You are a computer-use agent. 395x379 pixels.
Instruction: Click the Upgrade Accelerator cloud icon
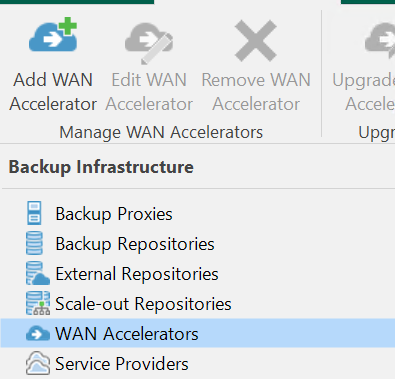(x=380, y=41)
